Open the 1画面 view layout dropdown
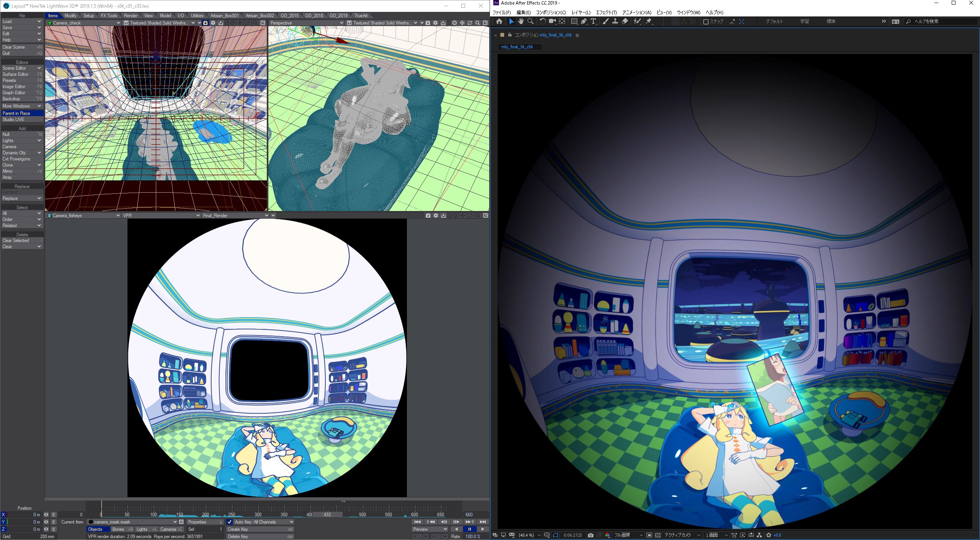The image size is (980, 540). click(716, 535)
